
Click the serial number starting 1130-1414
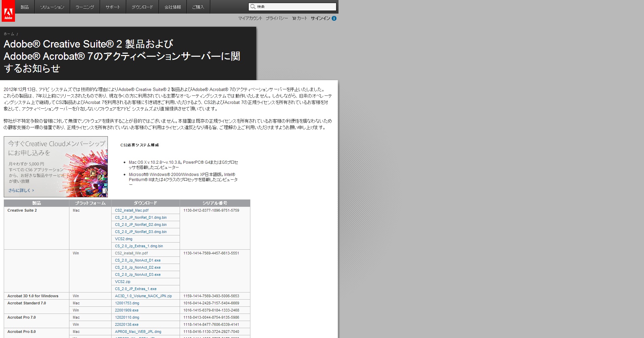[x=211, y=253]
